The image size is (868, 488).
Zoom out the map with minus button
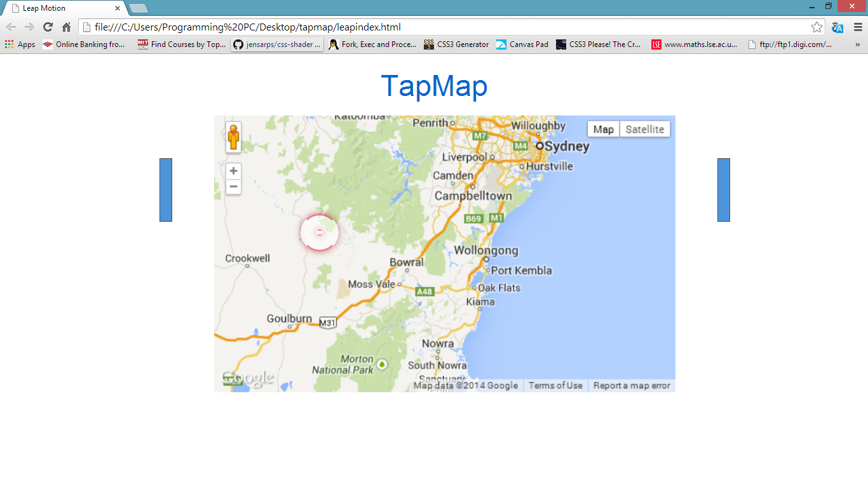[x=234, y=187]
